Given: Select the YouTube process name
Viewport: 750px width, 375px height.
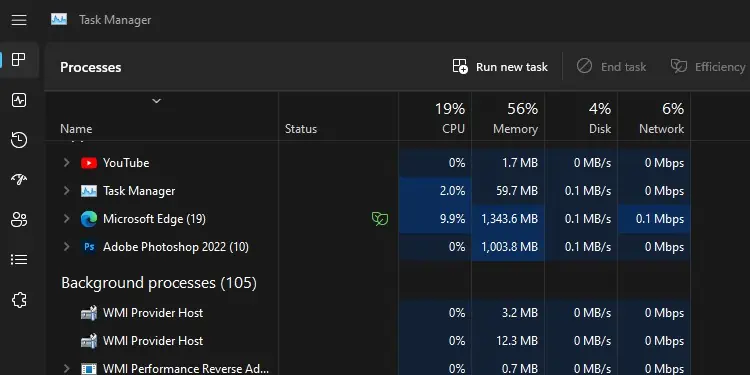Looking at the screenshot, I should [126, 163].
